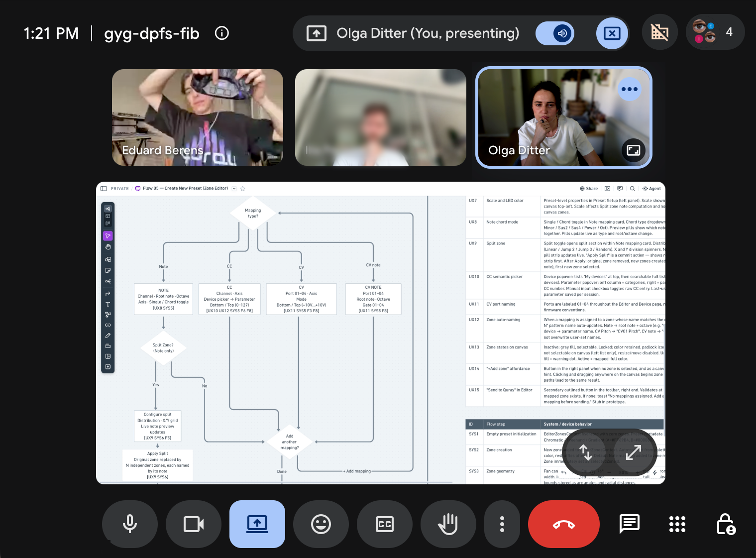The image size is (756, 558).
Task: Click the 'Add another mapping?' diamond
Action: pyautogui.click(x=289, y=442)
